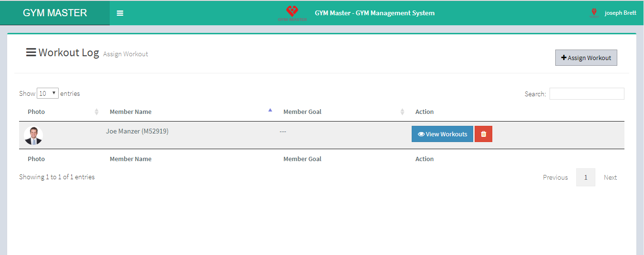Select page 1 in pagination
Screen dimensions: 644x255
tap(586, 177)
